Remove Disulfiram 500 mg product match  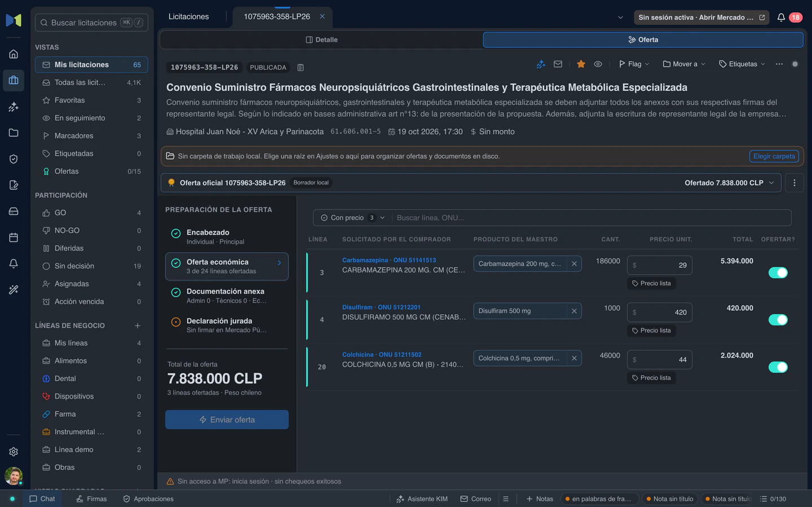(574, 311)
